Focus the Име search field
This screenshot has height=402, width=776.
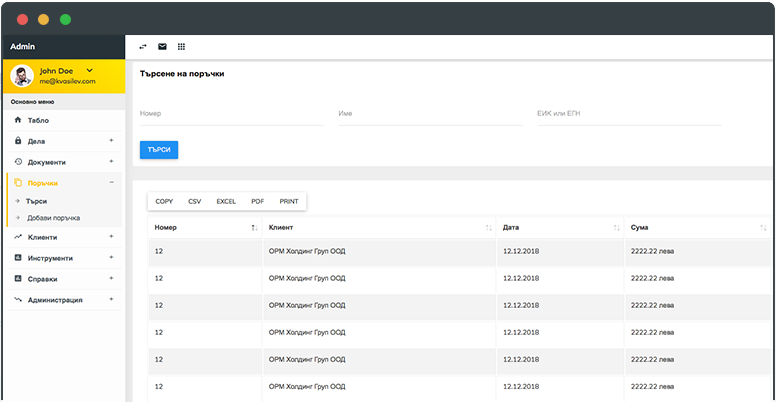(x=431, y=114)
